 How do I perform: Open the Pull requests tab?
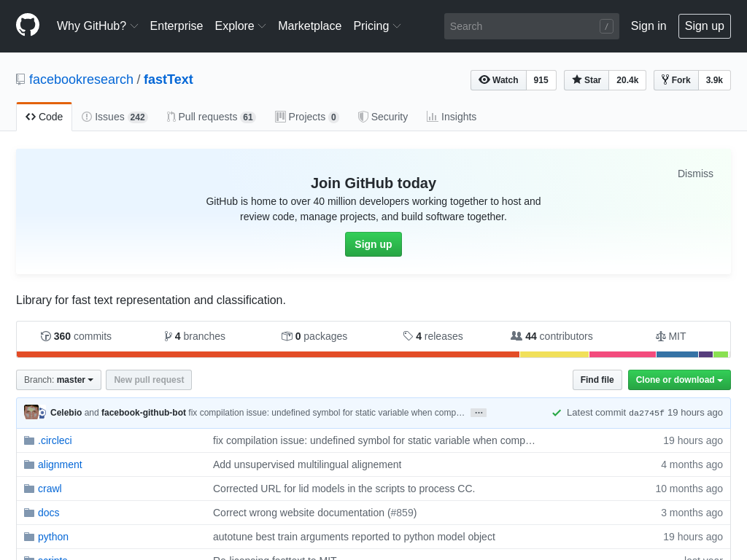(210, 117)
